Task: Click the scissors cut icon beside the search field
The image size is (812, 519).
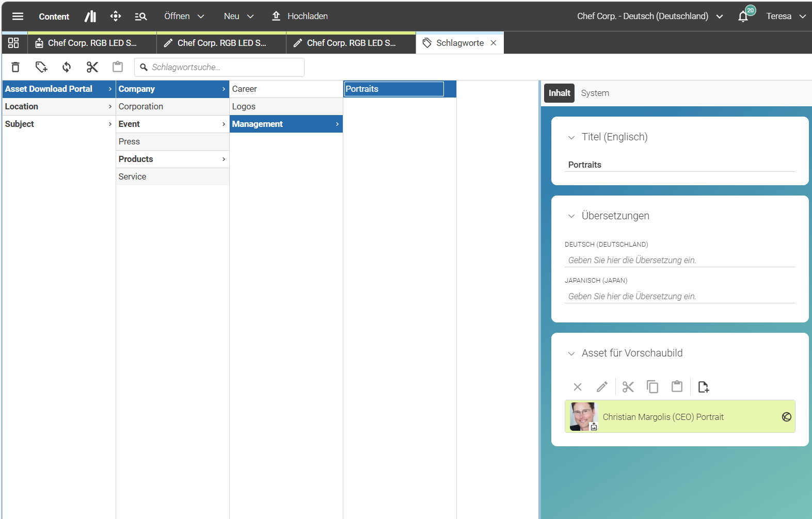Action: (92, 67)
